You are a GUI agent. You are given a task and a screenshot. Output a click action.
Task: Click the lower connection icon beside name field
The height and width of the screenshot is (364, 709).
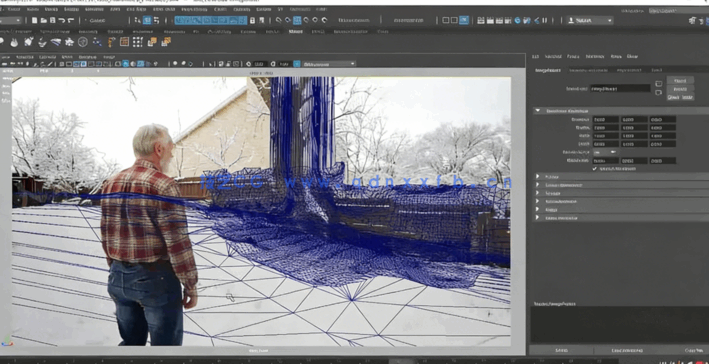(658, 92)
